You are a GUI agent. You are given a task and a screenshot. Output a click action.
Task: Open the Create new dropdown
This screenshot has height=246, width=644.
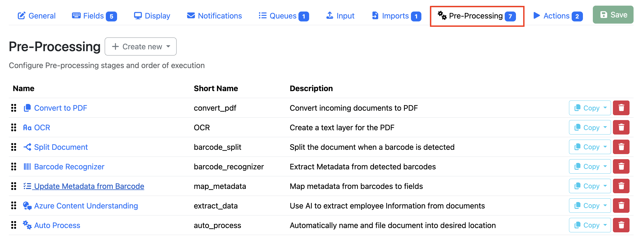click(x=141, y=47)
